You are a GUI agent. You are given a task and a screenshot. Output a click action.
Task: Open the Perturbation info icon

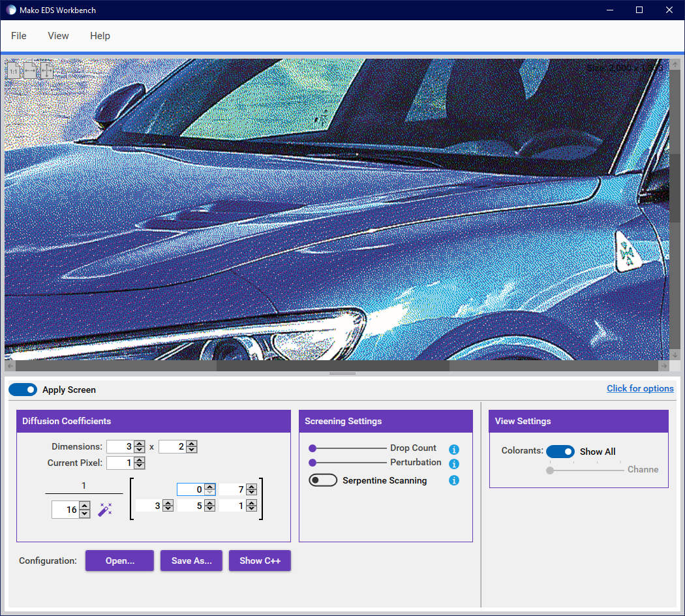click(454, 464)
